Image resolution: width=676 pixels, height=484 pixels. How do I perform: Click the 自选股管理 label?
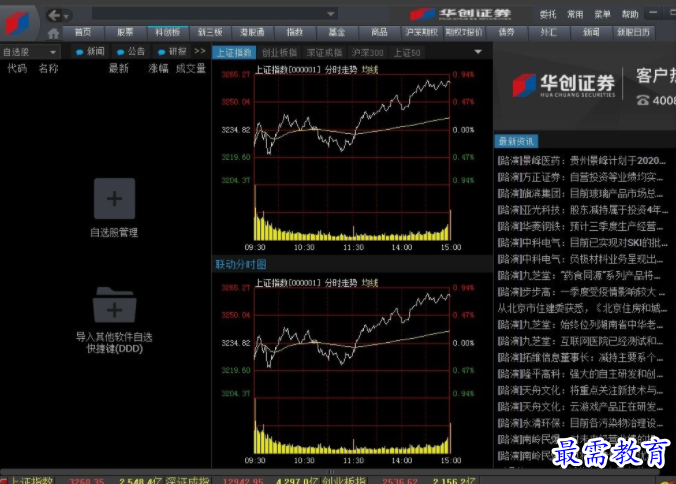coord(114,233)
